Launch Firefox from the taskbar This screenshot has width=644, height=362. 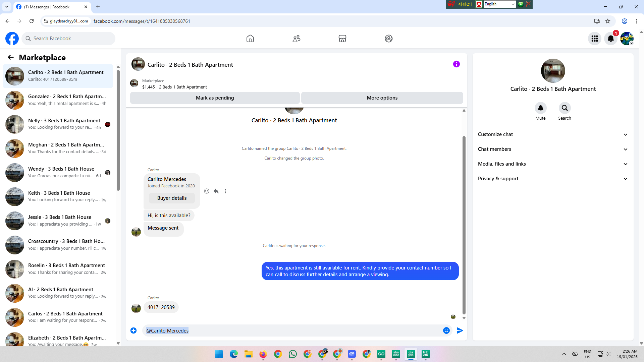click(x=263, y=354)
